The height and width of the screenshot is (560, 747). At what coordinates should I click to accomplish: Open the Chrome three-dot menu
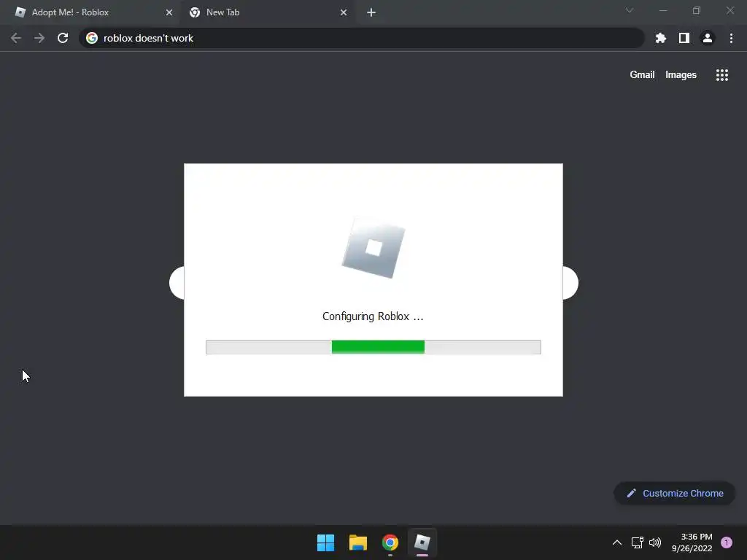[731, 38]
